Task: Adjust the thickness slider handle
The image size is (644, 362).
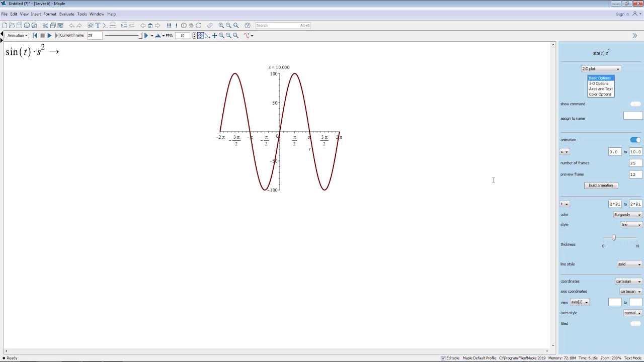Action: tap(613, 238)
